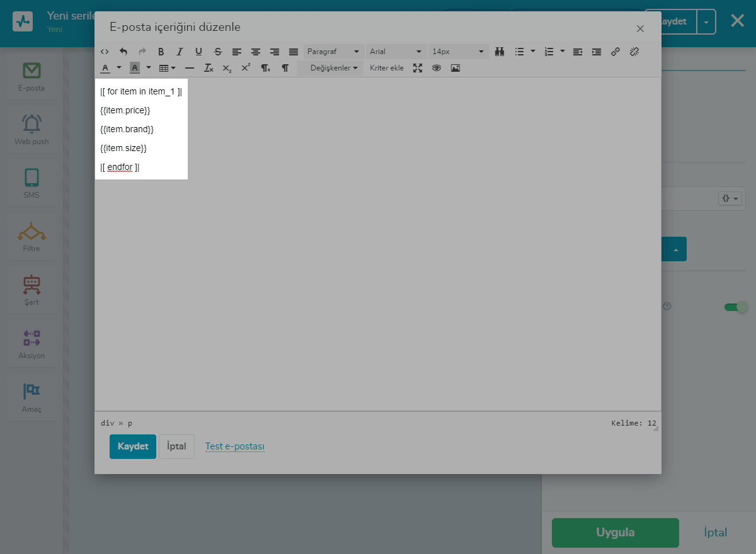Open the Arial font dropdown
The height and width of the screenshot is (554, 756).
396,52
